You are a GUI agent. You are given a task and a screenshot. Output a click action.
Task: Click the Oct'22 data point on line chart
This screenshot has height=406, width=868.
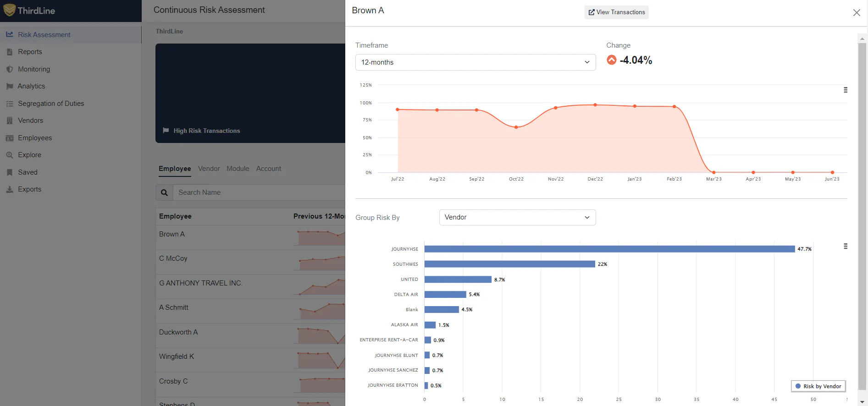coord(516,127)
